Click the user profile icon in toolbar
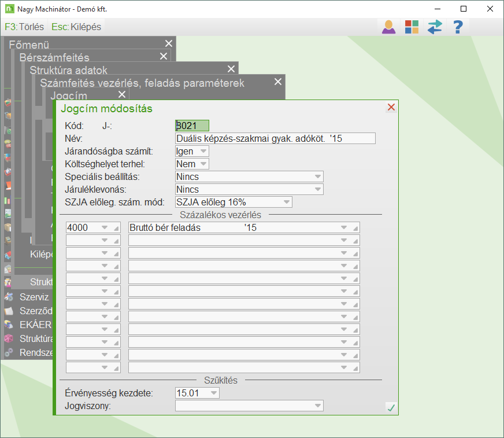504x438 pixels. pyautogui.click(x=389, y=27)
